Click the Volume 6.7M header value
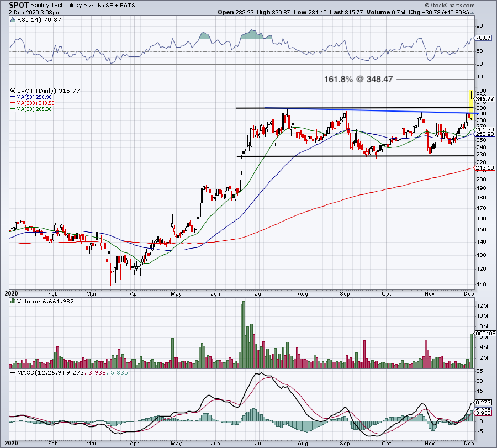497x448 pixels. (386, 12)
